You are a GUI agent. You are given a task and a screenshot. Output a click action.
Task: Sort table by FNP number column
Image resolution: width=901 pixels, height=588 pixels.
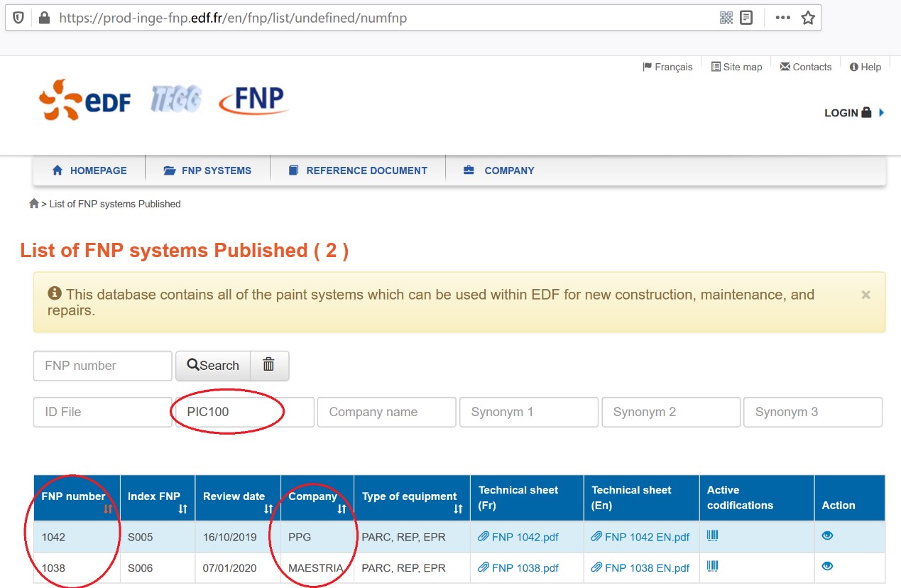108,509
